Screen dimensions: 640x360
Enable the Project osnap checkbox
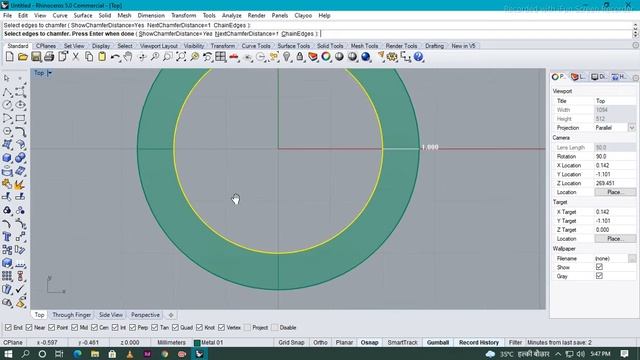[x=247, y=327]
